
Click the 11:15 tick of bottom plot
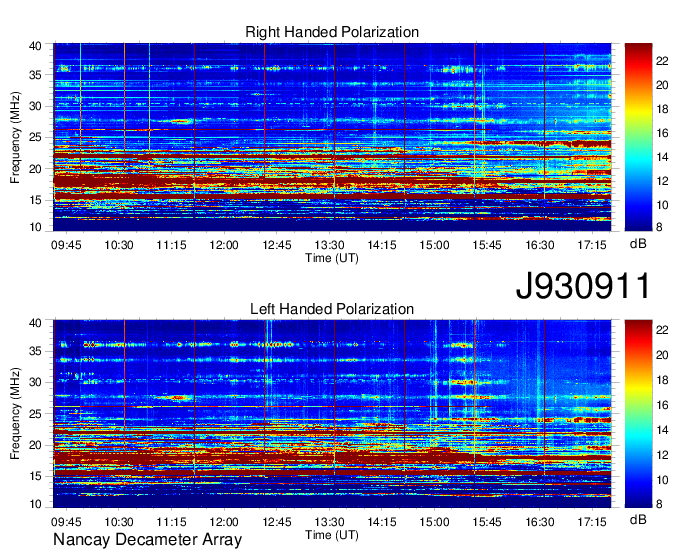coord(172,522)
